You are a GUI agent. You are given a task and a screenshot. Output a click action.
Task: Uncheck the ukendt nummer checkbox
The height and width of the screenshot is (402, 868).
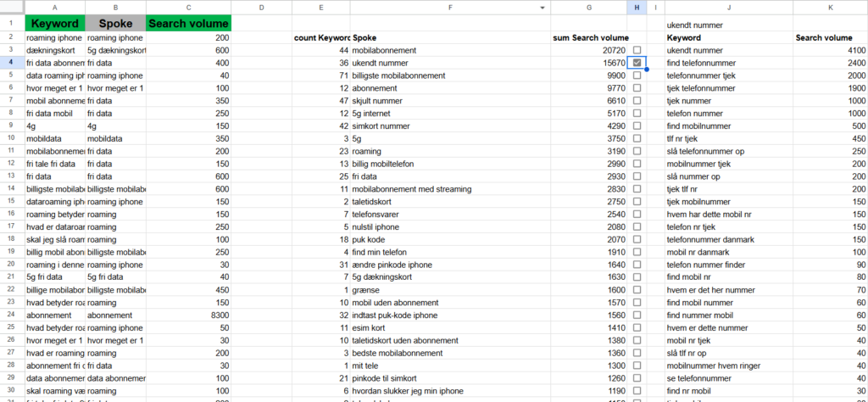(x=637, y=63)
